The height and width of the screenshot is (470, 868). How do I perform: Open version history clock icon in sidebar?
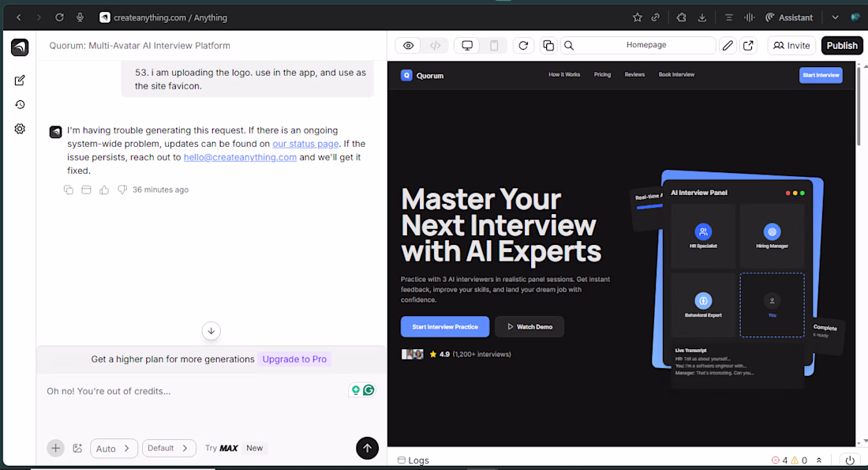(20, 104)
